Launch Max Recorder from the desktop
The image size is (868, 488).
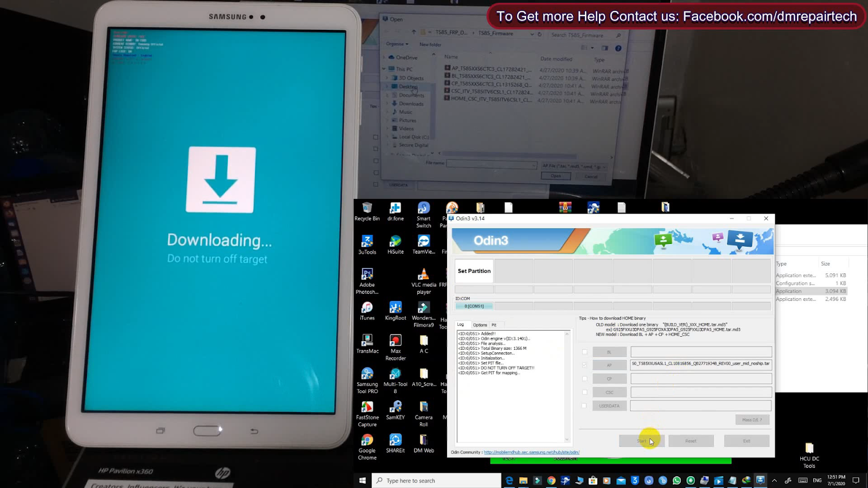[x=395, y=348]
